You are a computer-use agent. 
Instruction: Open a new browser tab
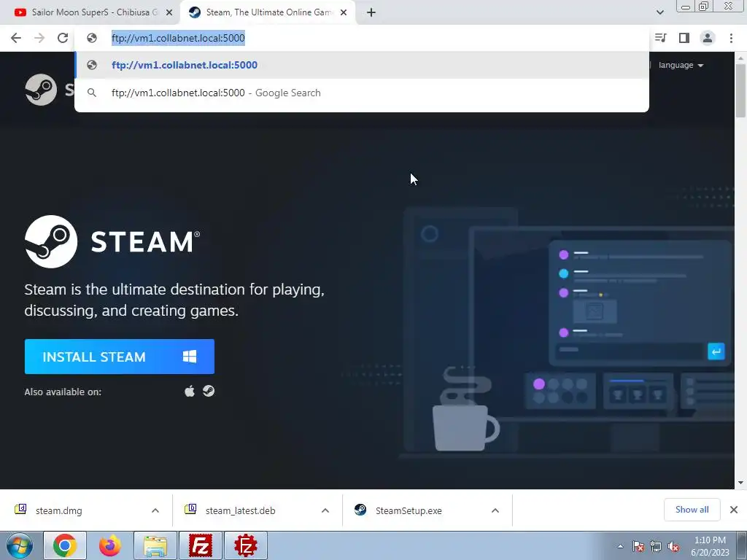(371, 13)
